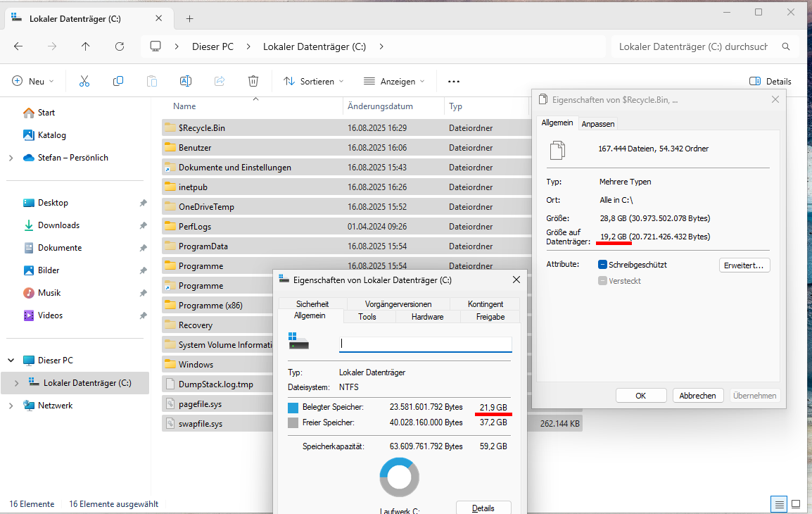Screen dimensions: 812x514
Task: Click the Rename icon in toolbar
Action: click(x=186, y=81)
